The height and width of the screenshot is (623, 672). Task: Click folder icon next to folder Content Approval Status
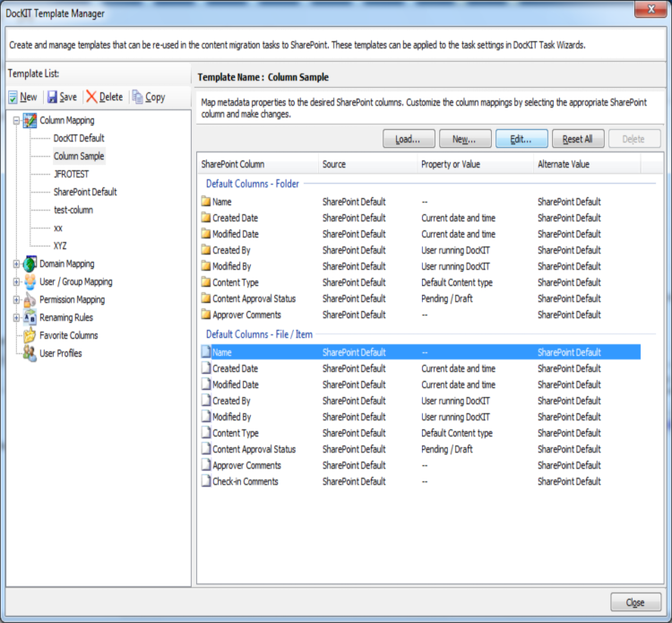206,299
